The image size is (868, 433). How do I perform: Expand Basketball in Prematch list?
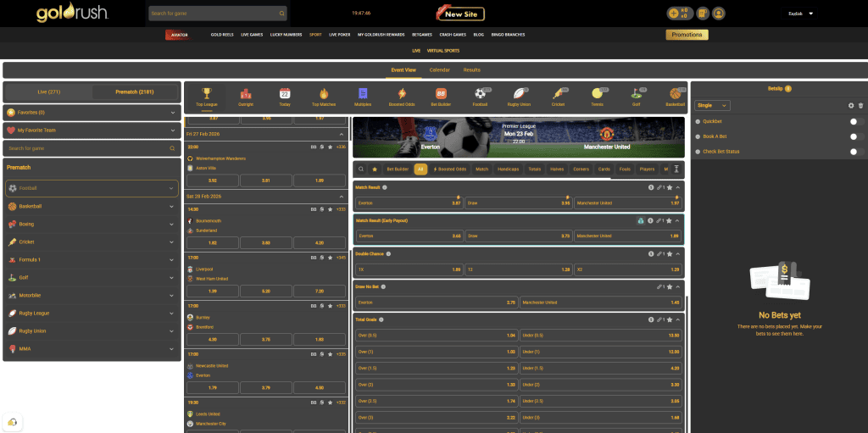click(92, 207)
